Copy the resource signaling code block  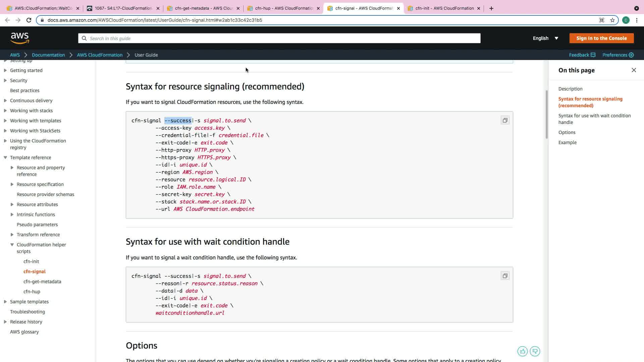[505, 120]
